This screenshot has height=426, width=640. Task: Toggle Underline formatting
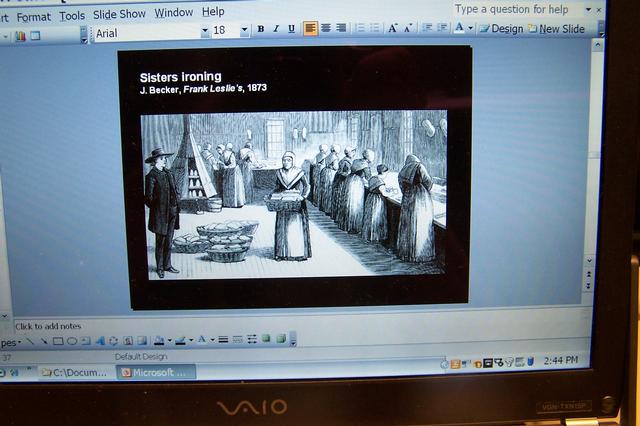click(x=291, y=29)
